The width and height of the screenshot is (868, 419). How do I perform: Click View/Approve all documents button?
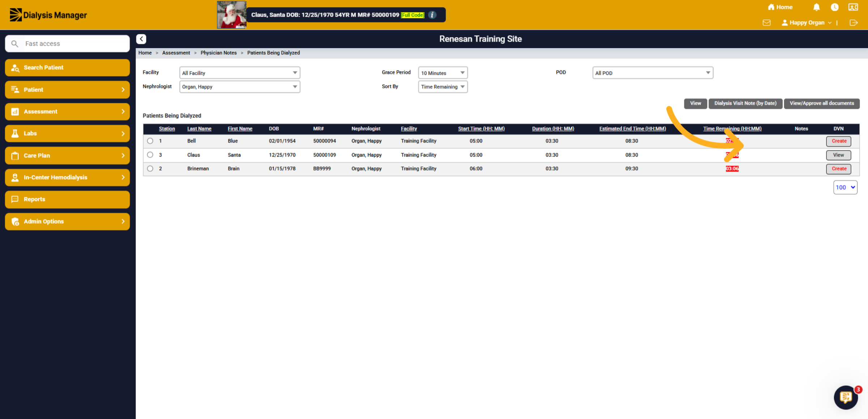[822, 103]
